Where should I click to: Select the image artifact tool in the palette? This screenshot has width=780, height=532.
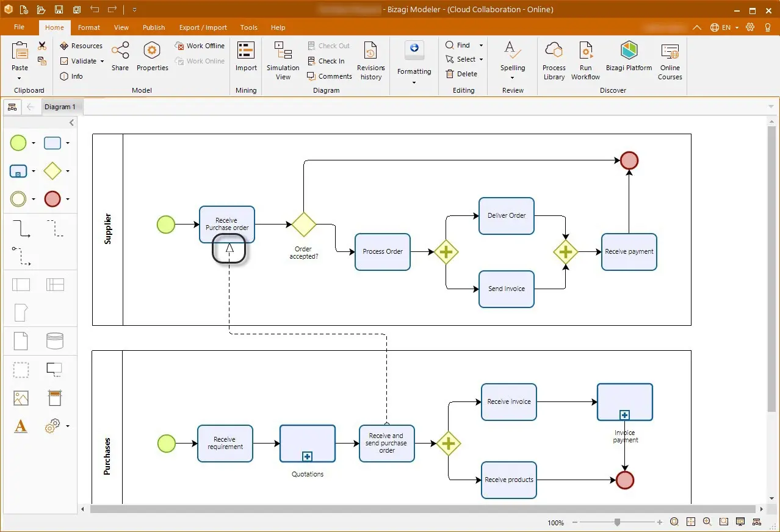pyautogui.click(x=21, y=398)
